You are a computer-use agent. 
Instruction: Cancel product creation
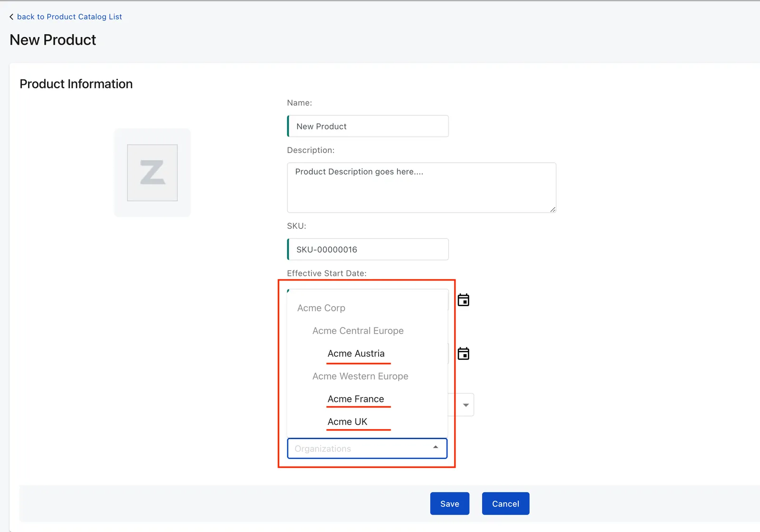click(505, 504)
